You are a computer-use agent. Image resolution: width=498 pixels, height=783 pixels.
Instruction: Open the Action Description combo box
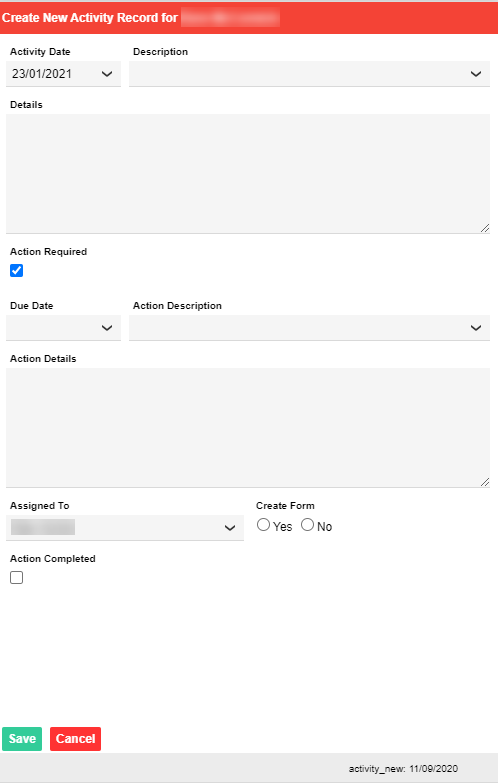click(x=309, y=328)
